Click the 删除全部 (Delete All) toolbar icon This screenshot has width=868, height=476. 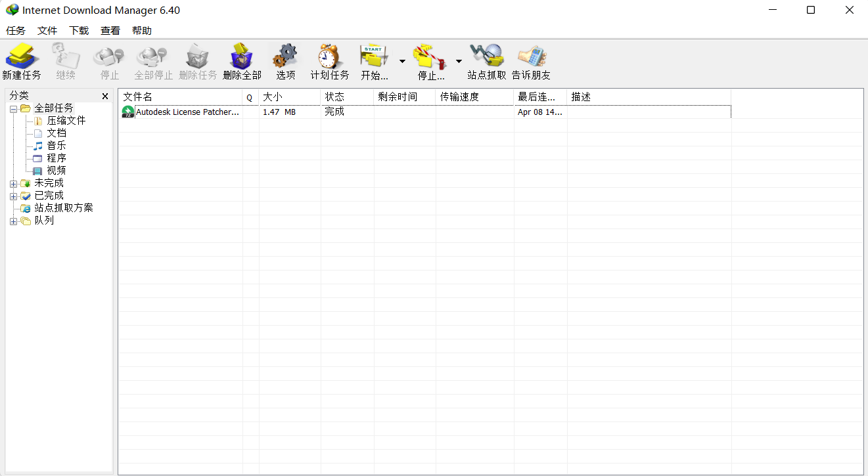(242, 62)
